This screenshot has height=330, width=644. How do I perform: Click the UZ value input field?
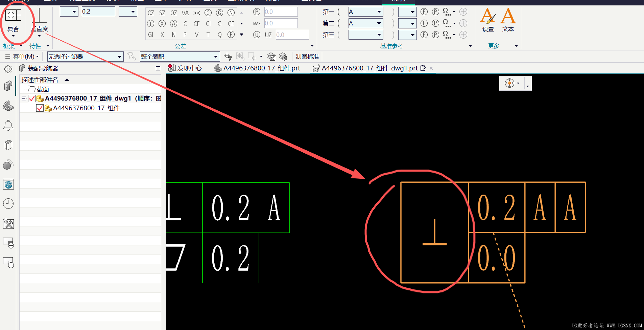pos(292,35)
